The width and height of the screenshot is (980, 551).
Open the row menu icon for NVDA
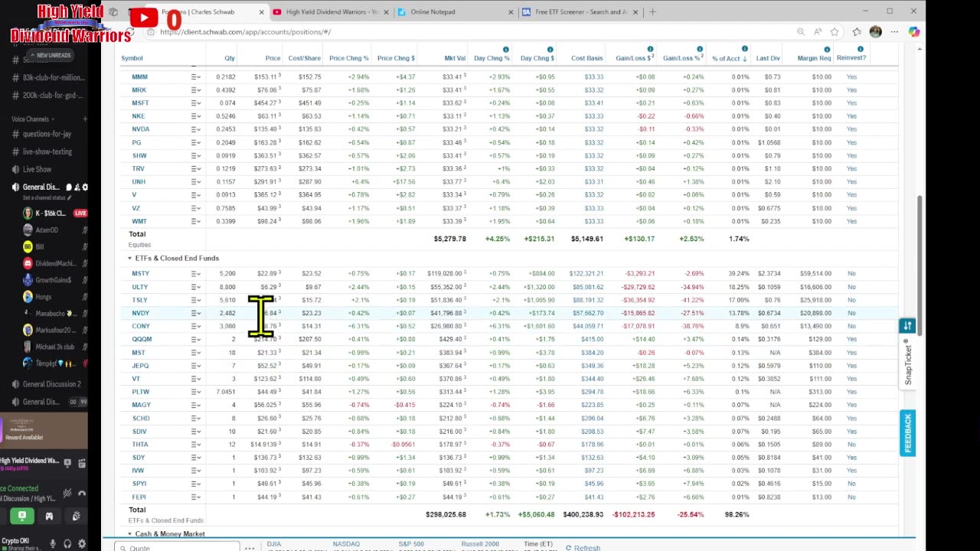[196, 129]
